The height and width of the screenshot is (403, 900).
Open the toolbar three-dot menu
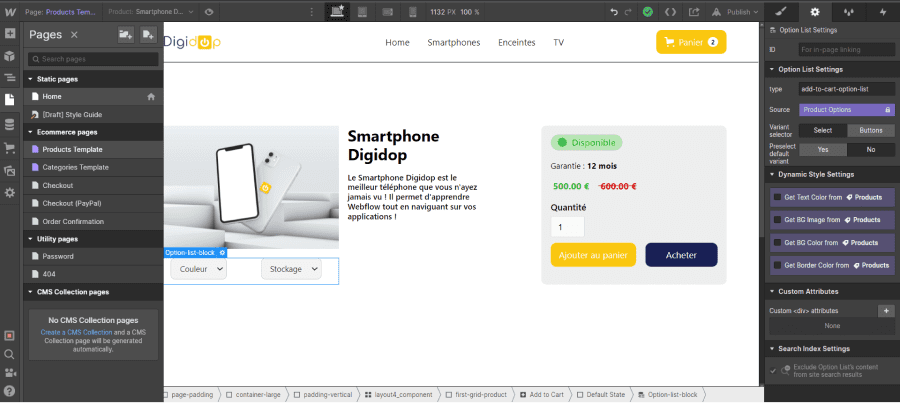tap(312, 11)
